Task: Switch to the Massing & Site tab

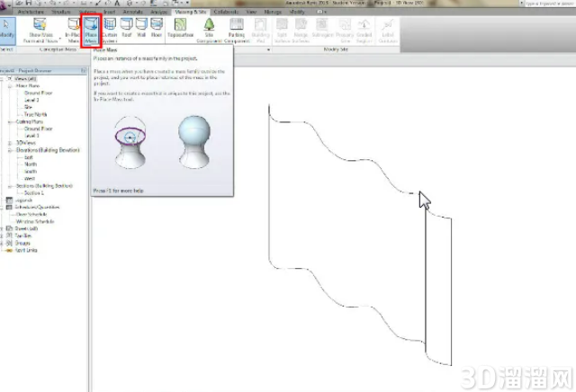Action: click(190, 12)
